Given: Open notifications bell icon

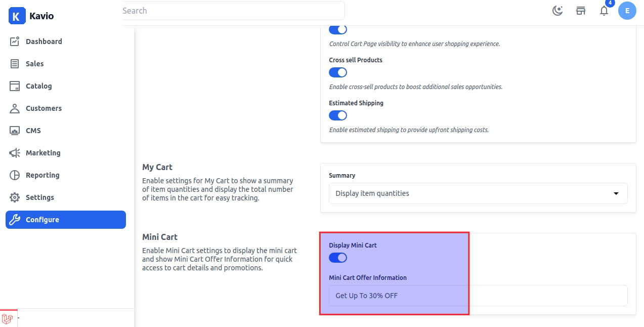Looking at the screenshot, I should (604, 11).
